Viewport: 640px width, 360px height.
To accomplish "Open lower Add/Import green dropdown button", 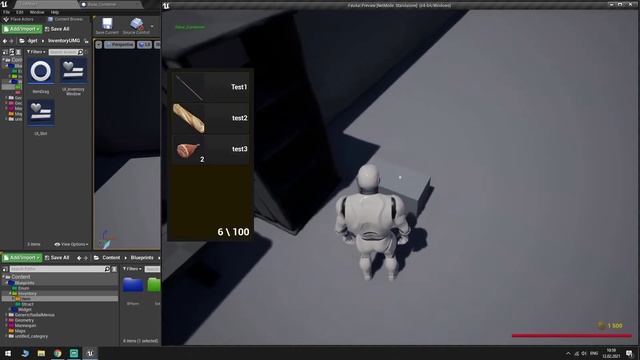I will pyautogui.click(x=22, y=258).
